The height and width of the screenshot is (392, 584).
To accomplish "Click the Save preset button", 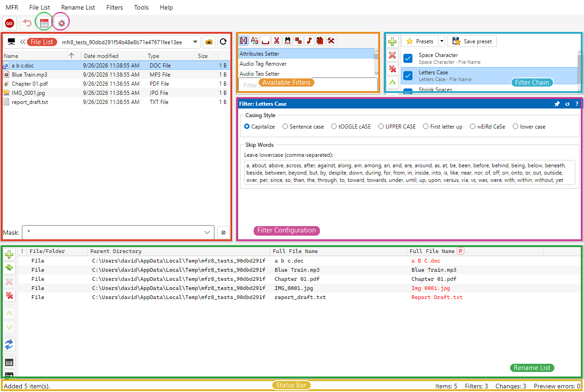I will (472, 41).
